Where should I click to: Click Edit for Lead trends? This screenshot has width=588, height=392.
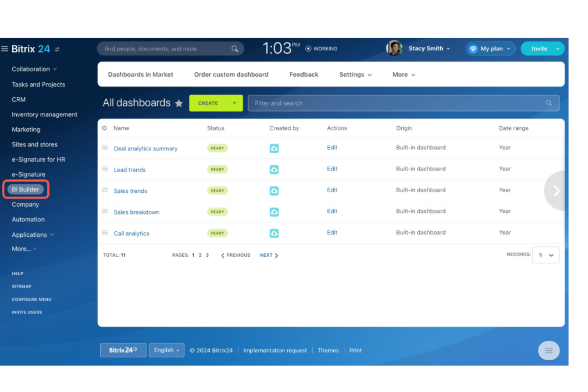point(332,169)
